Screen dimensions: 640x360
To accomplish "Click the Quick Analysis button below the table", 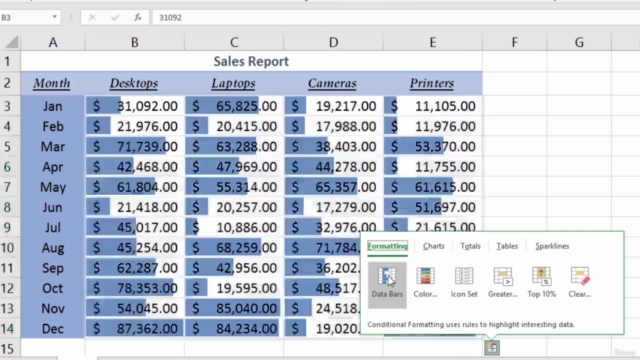I will click(492, 348).
